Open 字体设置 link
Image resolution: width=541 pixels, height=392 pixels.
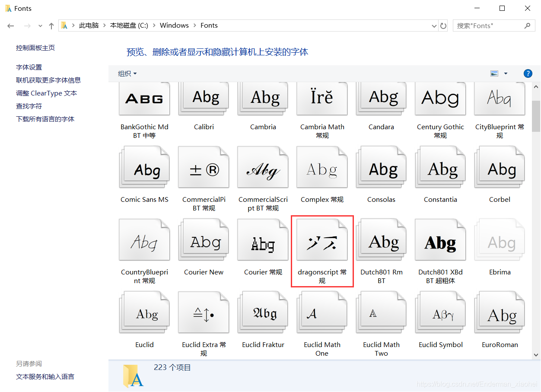tap(29, 67)
